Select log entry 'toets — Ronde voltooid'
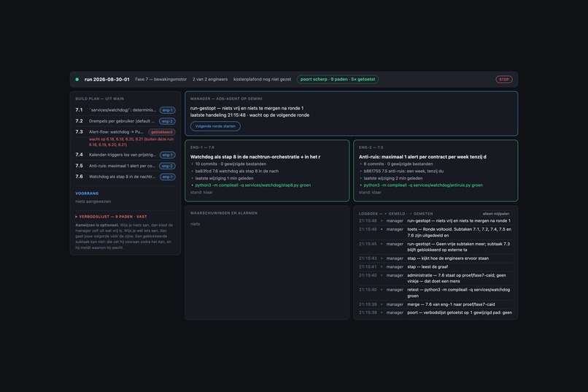Image resolution: width=588 pixels, height=392 pixels. [436, 233]
